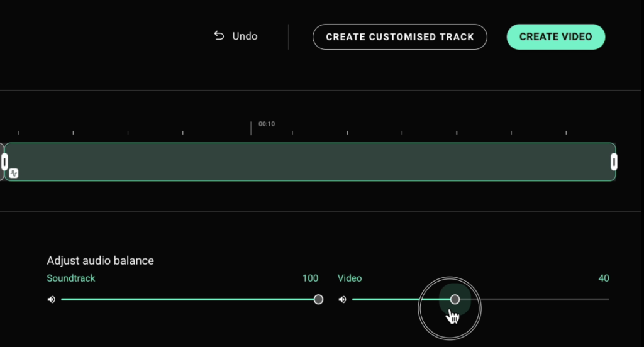Mute the Soundtrack using its speaker icon
The image size is (644, 347).
pyautogui.click(x=51, y=299)
